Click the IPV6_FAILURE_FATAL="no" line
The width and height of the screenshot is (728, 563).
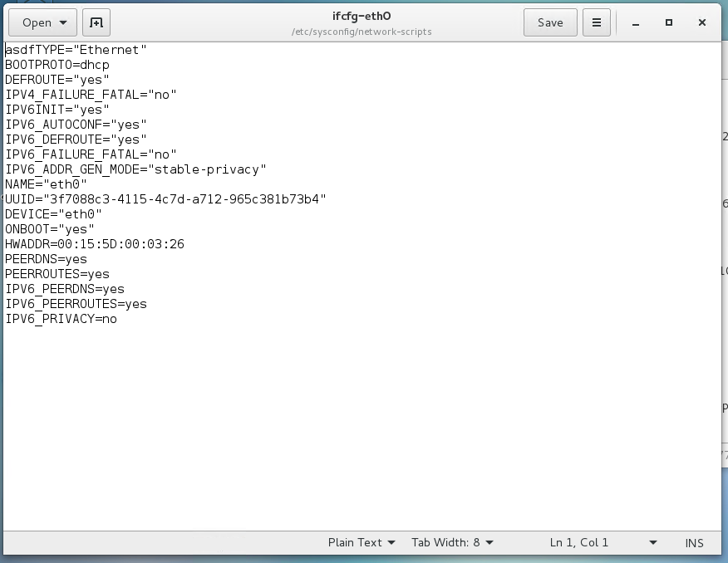click(91, 154)
